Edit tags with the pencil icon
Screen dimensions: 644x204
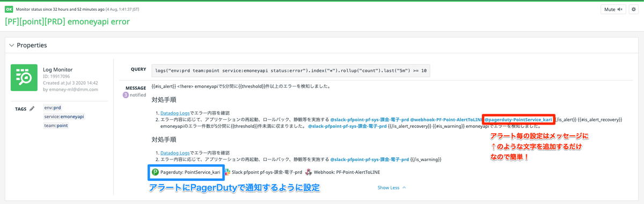pyautogui.click(x=32, y=108)
